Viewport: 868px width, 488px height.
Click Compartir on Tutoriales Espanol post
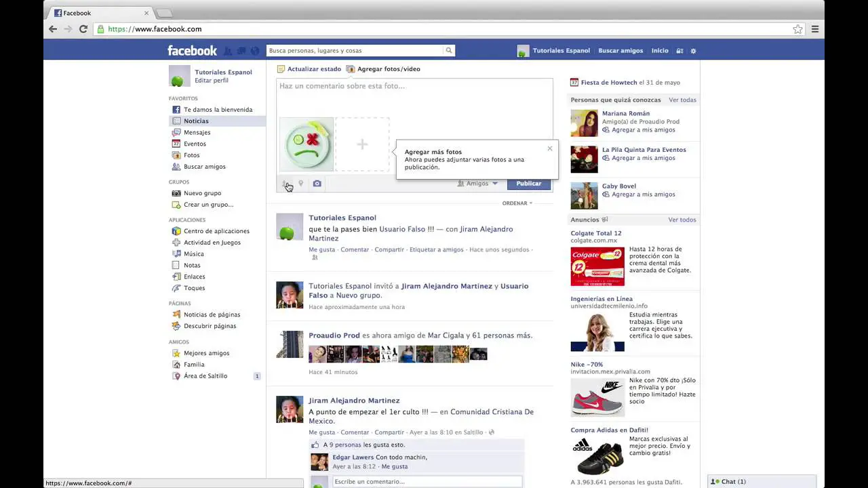click(389, 250)
